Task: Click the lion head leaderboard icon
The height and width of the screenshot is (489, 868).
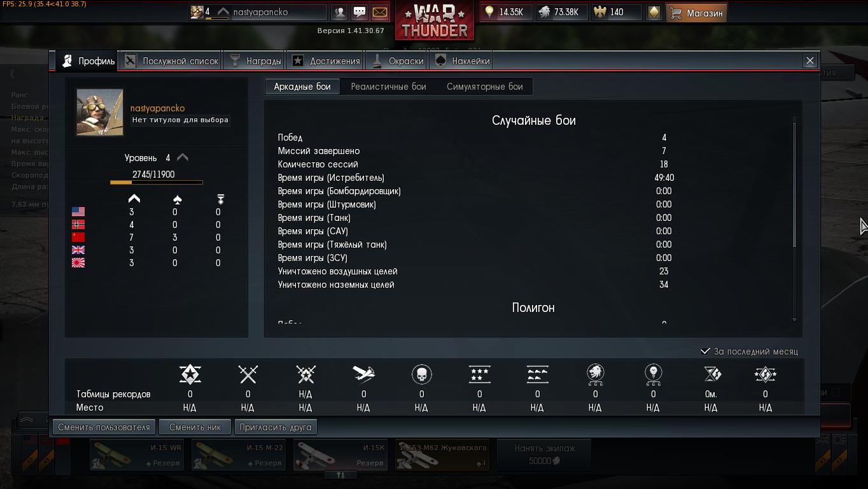Action: [x=595, y=374]
